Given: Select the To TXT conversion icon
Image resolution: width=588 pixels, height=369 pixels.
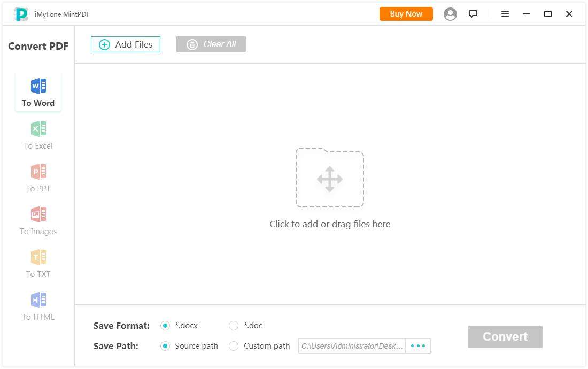Looking at the screenshot, I should (x=38, y=257).
